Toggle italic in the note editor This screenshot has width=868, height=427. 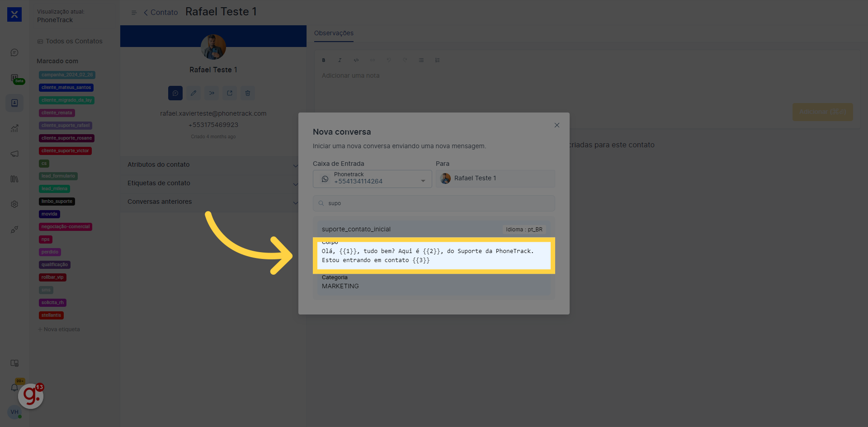(x=340, y=60)
